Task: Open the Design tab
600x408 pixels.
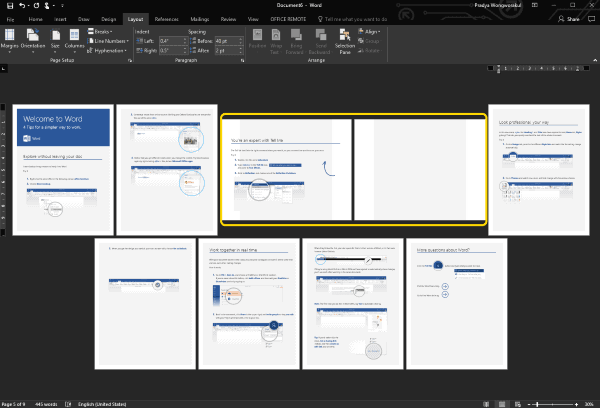Action: (108, 18)
